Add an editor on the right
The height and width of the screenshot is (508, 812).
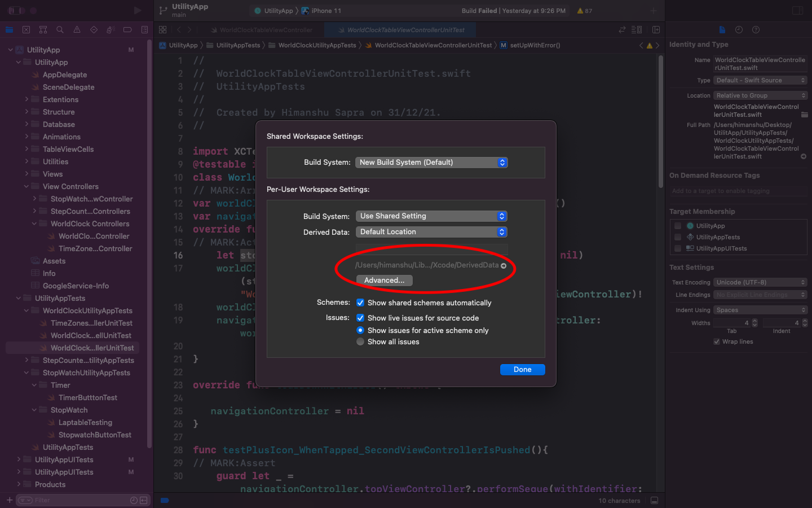click(x=656, y=30)
